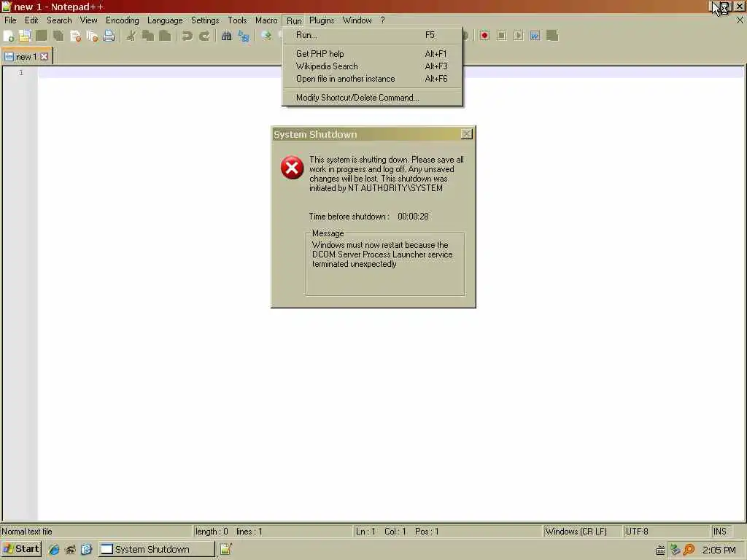Open the Tools menu

(x=237, y=20)
